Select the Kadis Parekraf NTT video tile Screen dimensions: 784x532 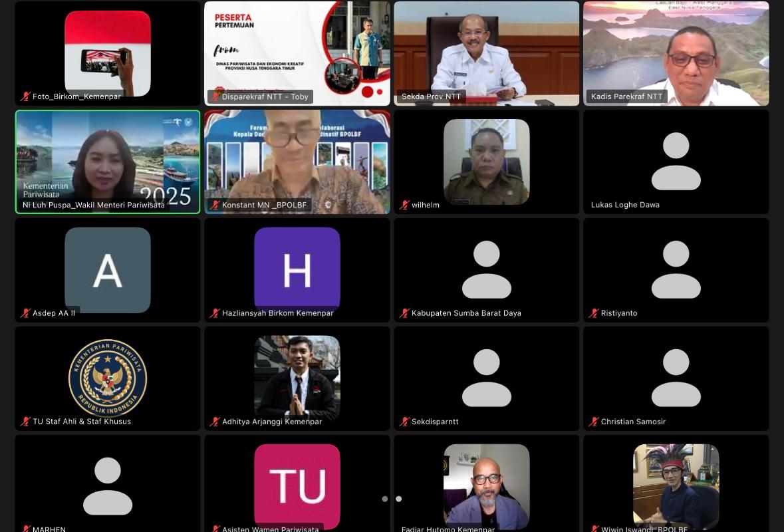pos(676,53)
